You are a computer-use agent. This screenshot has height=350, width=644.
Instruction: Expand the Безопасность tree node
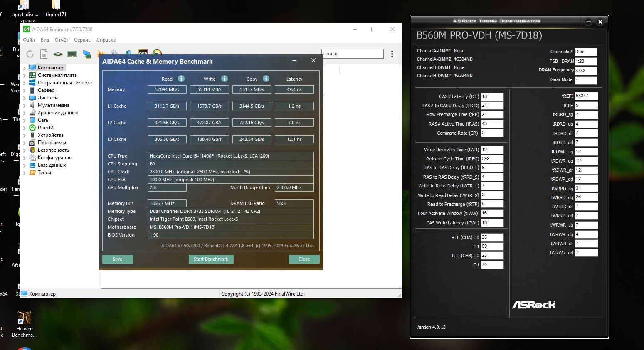click(x=25, y=150)
